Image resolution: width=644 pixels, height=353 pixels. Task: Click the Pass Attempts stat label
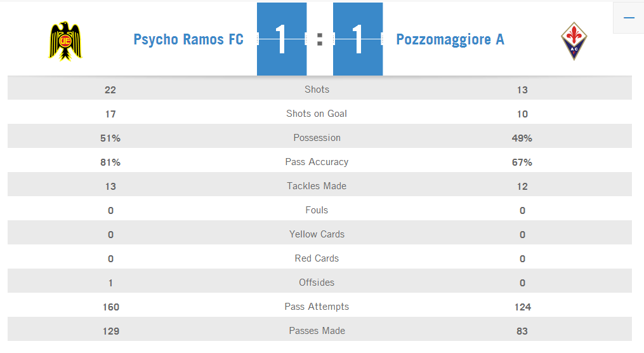pos(317,307)
